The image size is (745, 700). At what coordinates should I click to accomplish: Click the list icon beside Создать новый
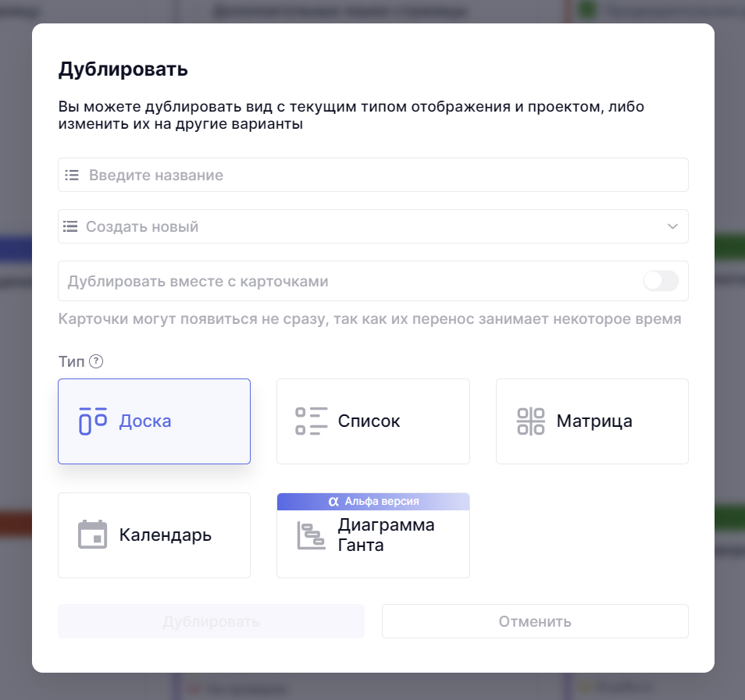coord(70,226)
